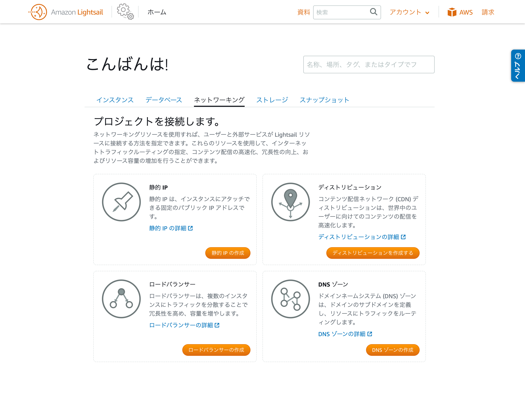Image resolution: width=525 pixels, height=420 pixels.
Task: Open the settings gear icon
Action: click(125, 11)
